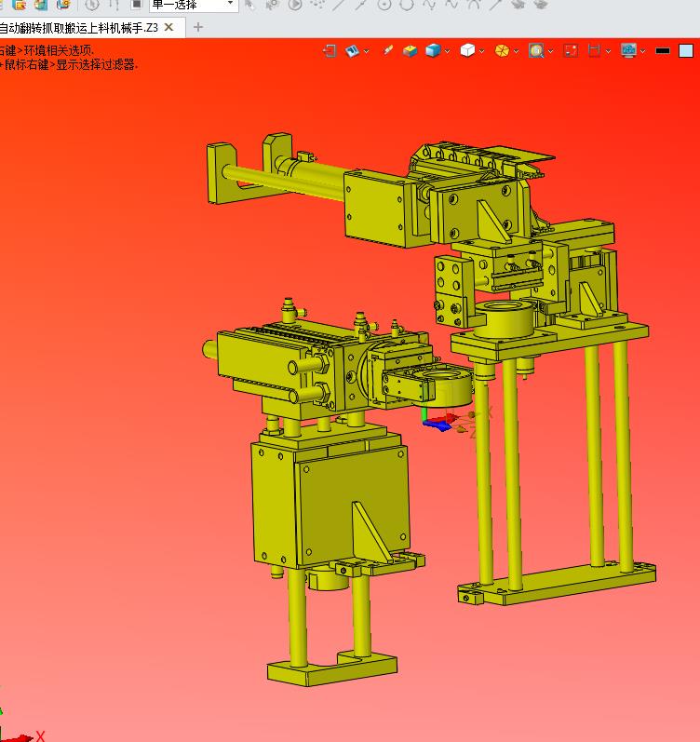700x742 pixels.
Task: Click the circled play icon in top toolbar
Action: point(295,5)
